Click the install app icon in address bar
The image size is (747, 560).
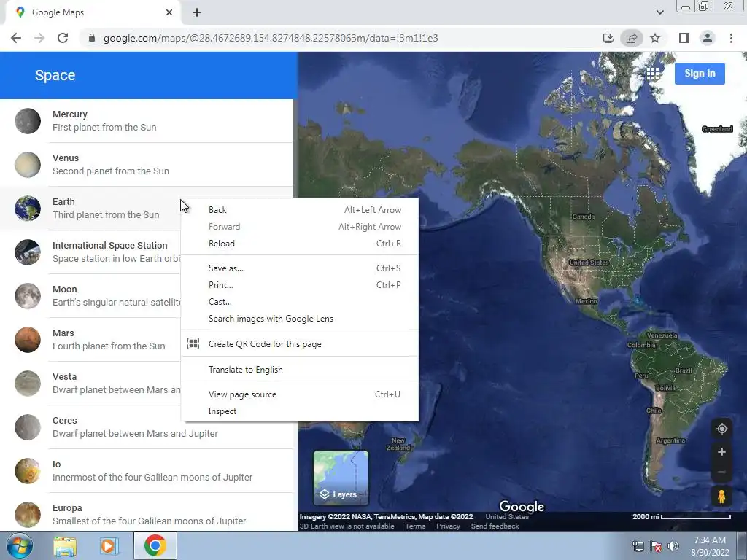[x=608, y=38]
